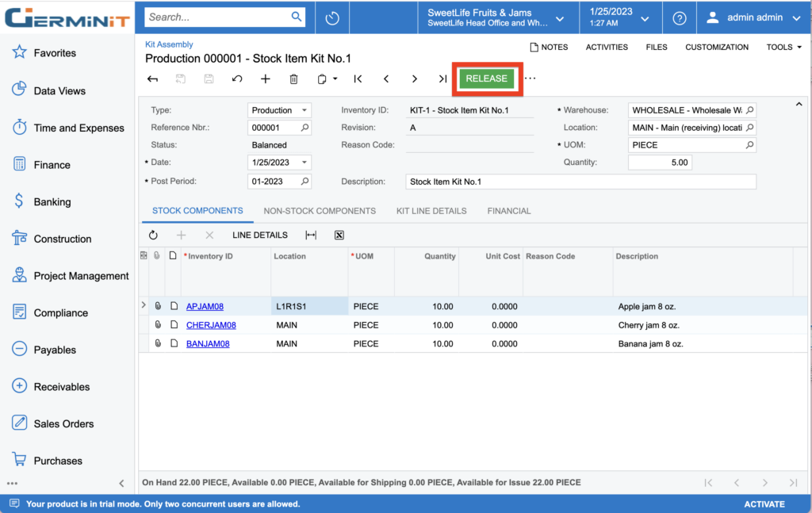Open the APJAM08 inventory link
812x513 pixels.
pos(205,307)
